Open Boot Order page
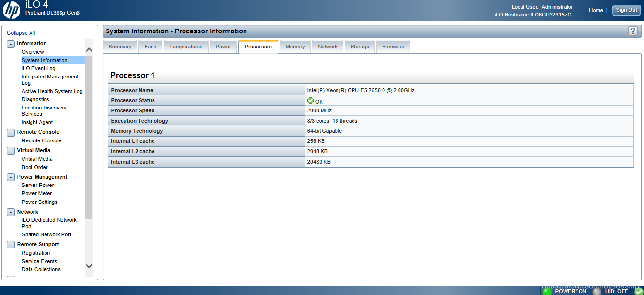This screenshot has width=644, height=295. click(x=34, y=167)
